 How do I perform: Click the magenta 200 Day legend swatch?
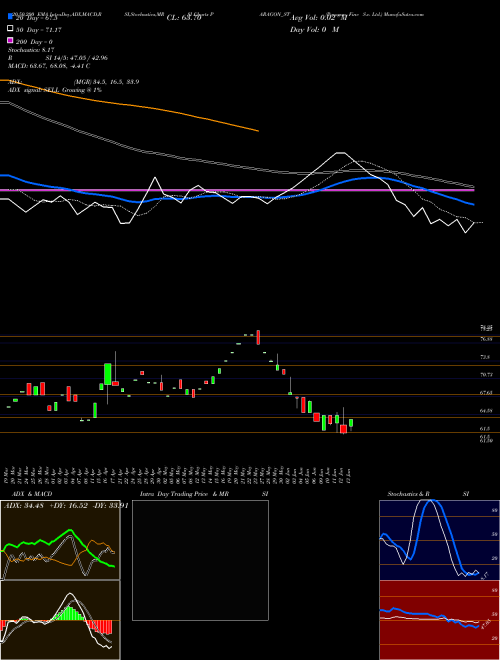tap(10, 40)
